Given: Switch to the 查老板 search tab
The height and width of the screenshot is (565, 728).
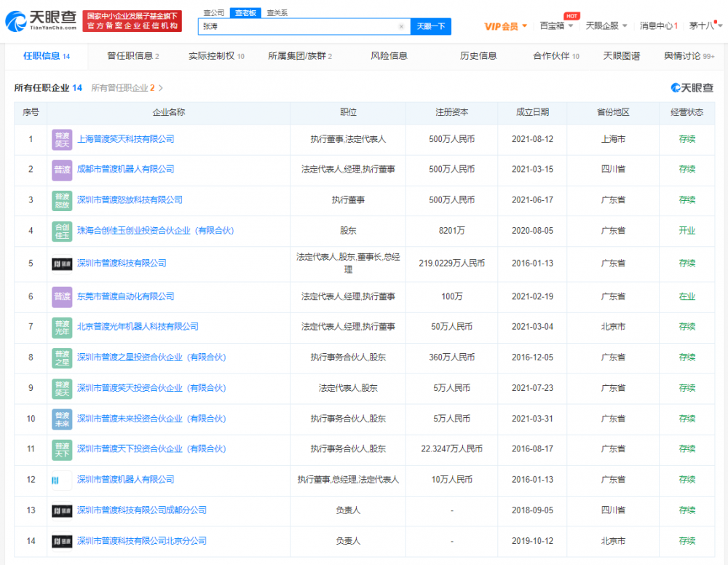Looking at the screenshot, I should [245, 13].
